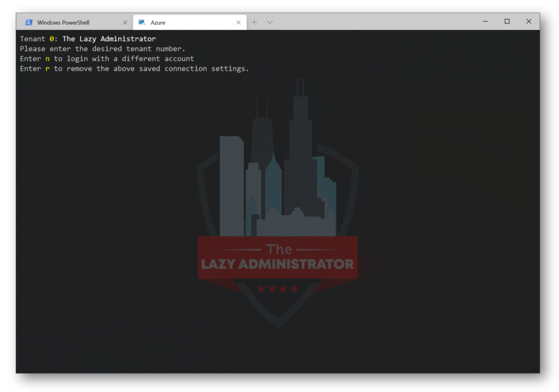Close the Windows PowerShell tab
The height and width of the screenshot is (392, 559).
point(125,22)
